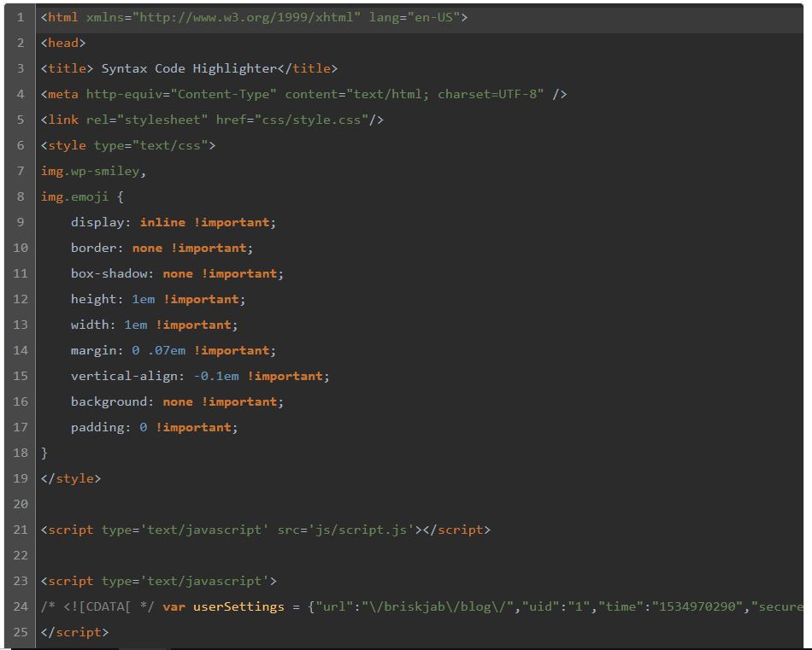812x650 pixels.
Task: Click line number 1 in the gutter
Action: pyautogui.click(x=21, y=18)
